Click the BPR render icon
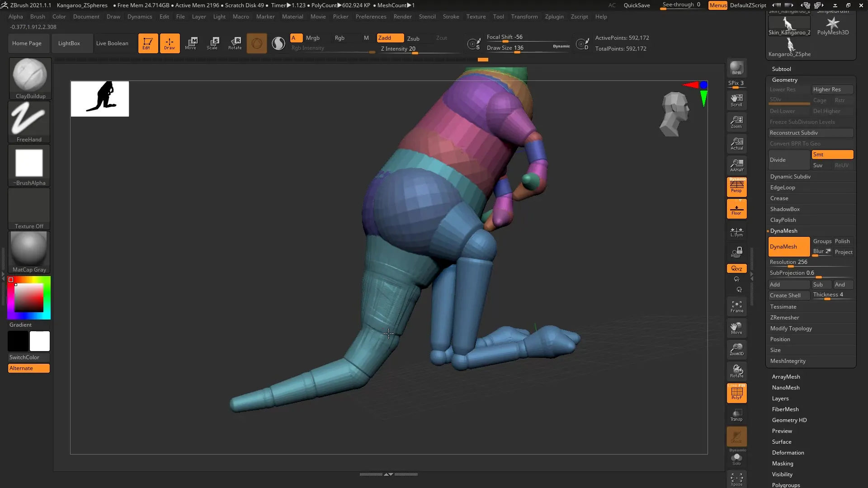Screen dimensions: 868x488 [736, 68]
